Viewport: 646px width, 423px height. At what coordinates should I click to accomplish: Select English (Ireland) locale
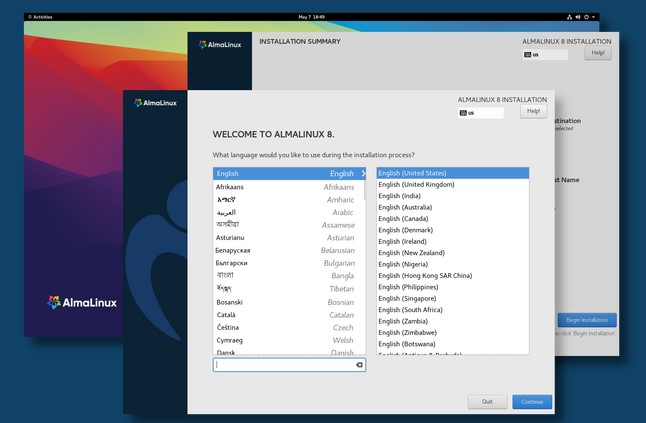453,241
